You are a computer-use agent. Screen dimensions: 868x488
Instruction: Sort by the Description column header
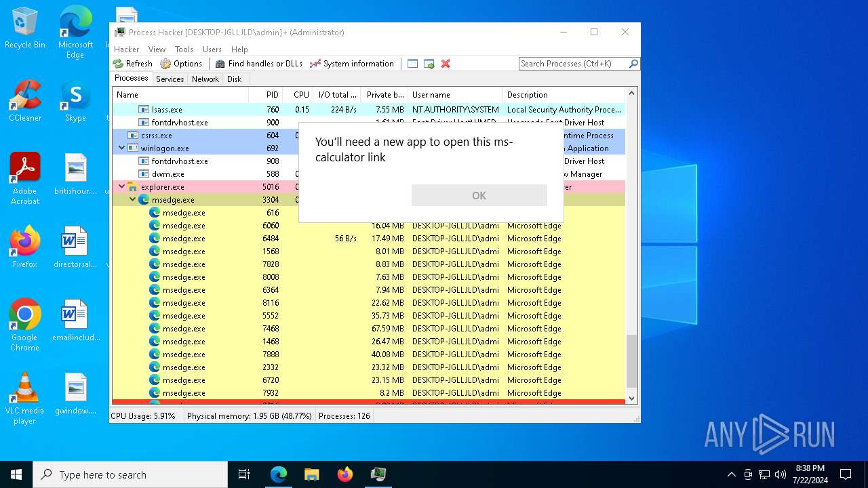point(564,95)
